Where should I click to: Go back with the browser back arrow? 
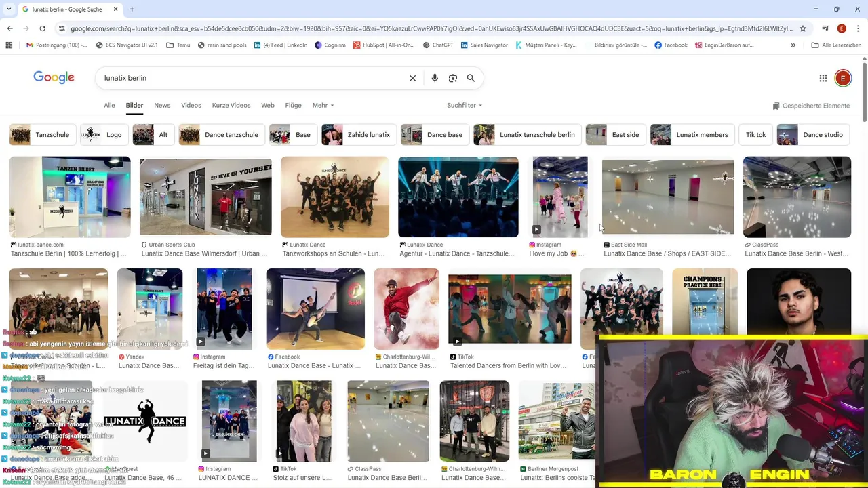[x=9, y=28]
